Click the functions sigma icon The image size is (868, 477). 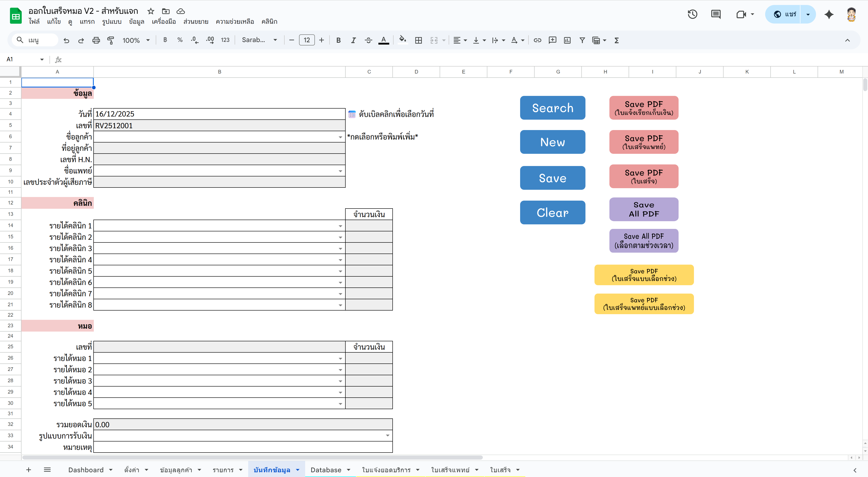pos(617,40)
